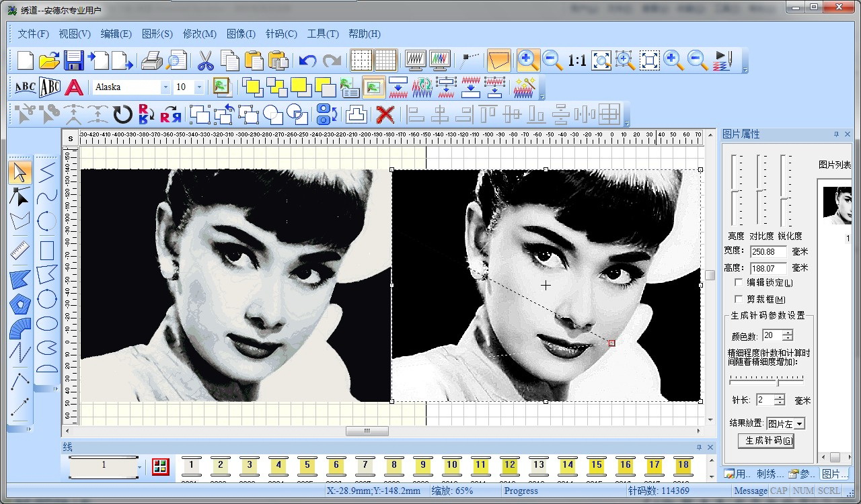Open the 视图(V) menu

click(75, 34)
